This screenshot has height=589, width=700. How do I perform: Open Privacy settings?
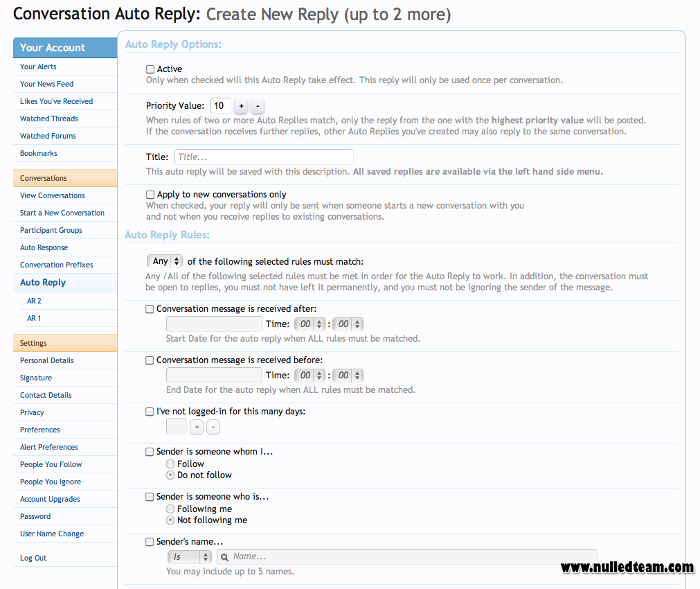tap(32, 412)
